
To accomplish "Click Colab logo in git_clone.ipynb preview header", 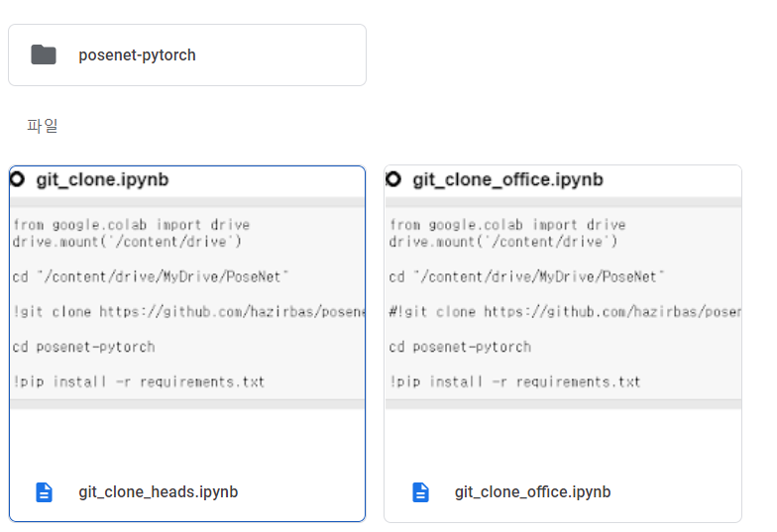I will (x=17, y=179).
